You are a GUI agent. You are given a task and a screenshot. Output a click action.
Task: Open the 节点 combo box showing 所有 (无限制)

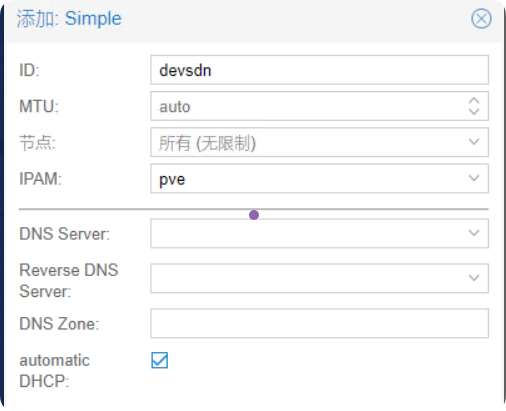(x=319, y=142)
